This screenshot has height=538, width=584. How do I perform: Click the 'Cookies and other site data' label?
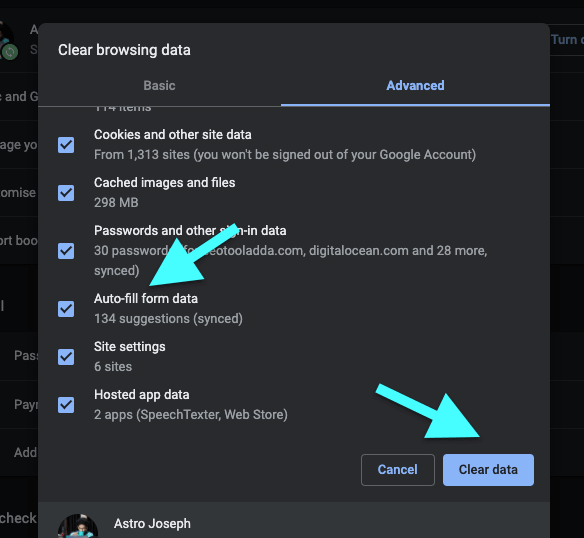pyautogui.click(x=172, y=134)
